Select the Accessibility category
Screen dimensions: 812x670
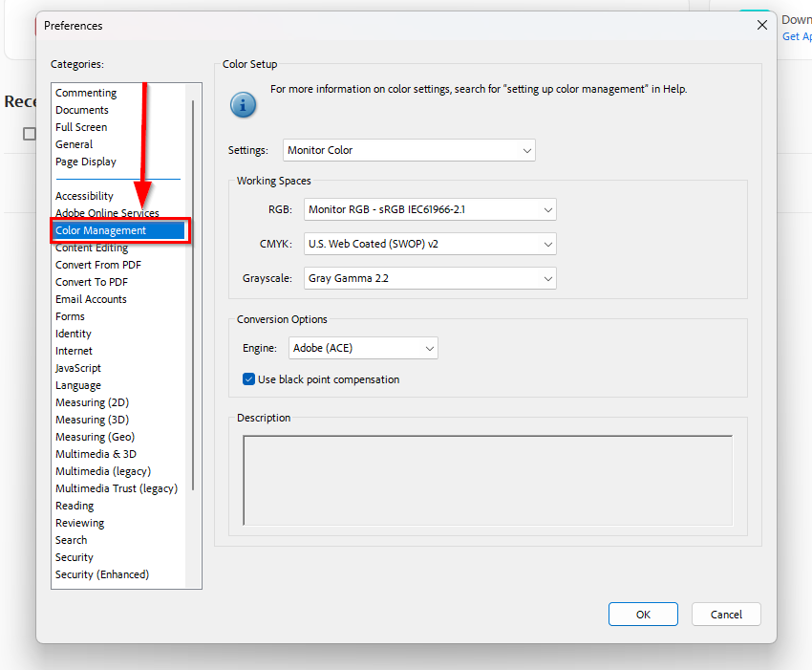coord(84,196)
